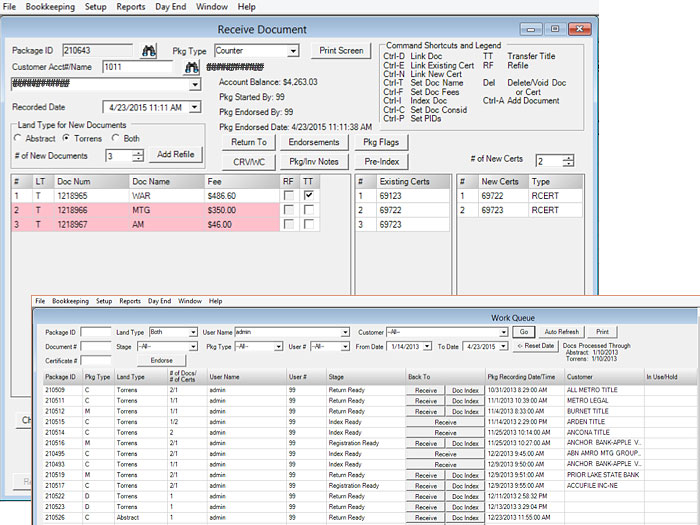700x525 pixels.
Task: Open the Setup menu in the Work Queue window
Action: 104,301
